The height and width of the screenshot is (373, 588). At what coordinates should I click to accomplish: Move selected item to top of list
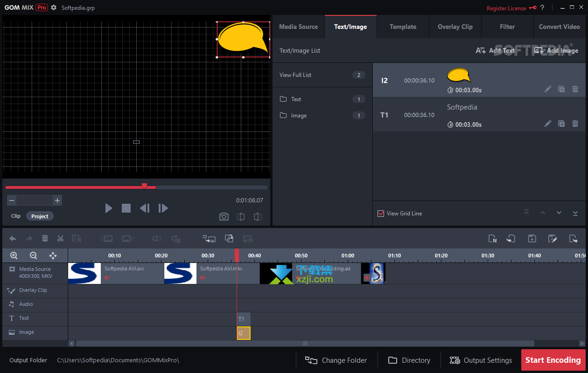click(526, 213)
